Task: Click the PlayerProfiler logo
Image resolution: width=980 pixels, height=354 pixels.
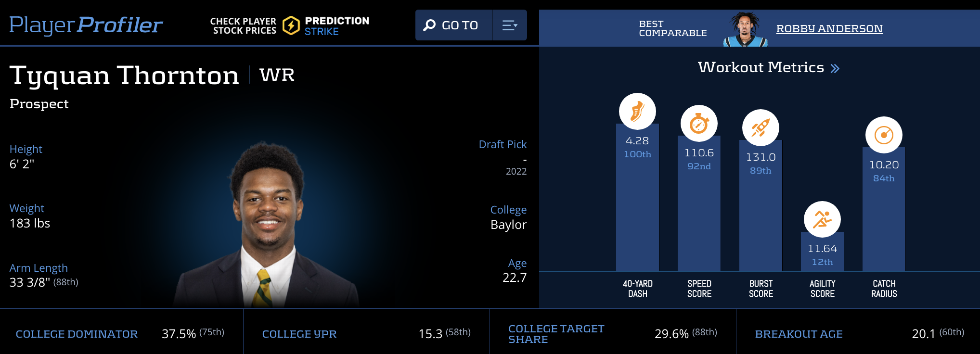Action: [x=86, y=25]
